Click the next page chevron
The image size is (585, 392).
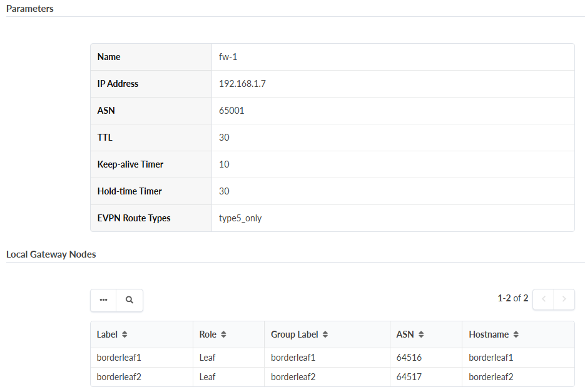564,299
